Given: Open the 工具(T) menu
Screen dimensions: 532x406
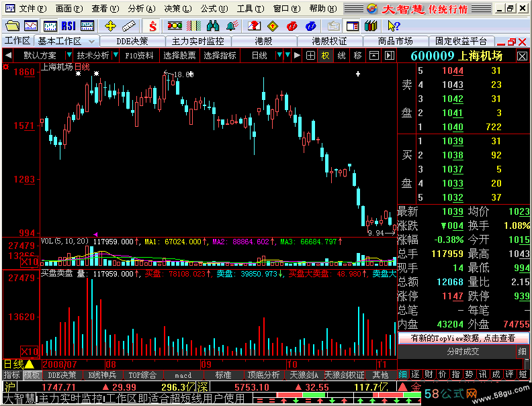Looking at the screenshot, I should click(x=251, y=9).
